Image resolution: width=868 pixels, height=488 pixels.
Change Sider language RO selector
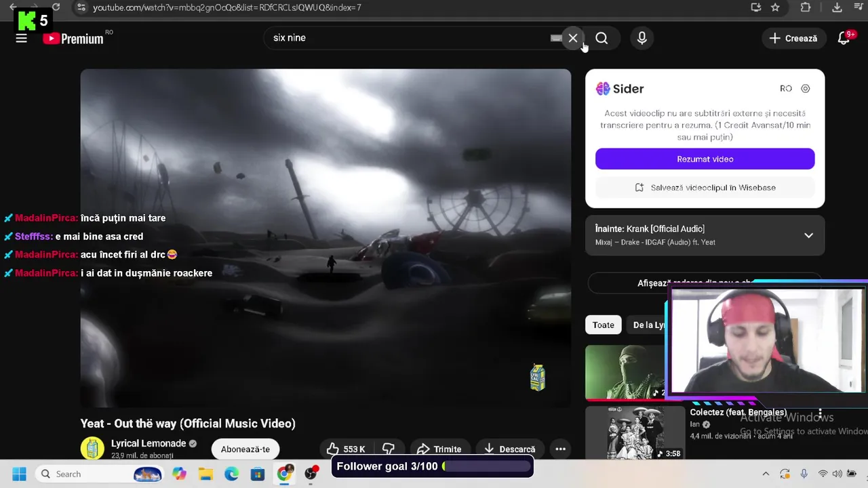[x=786, y=89]
